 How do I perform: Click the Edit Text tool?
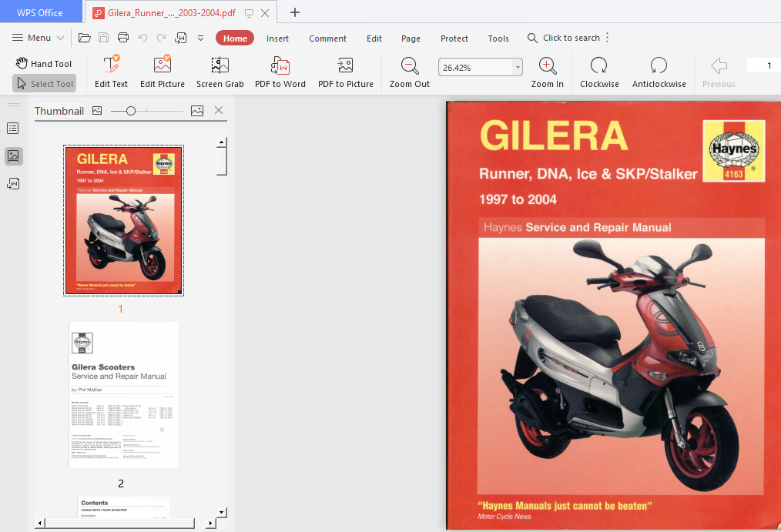click(112, 72)
